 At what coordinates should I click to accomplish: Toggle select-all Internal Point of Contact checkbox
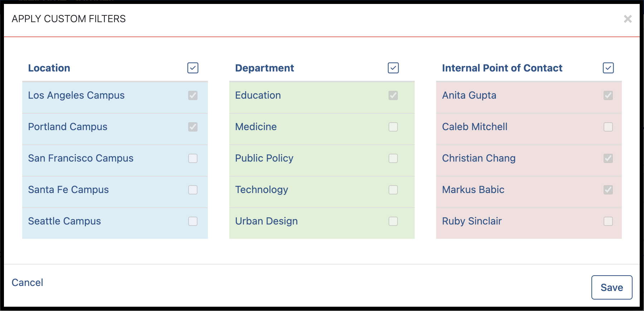(608, 68)
